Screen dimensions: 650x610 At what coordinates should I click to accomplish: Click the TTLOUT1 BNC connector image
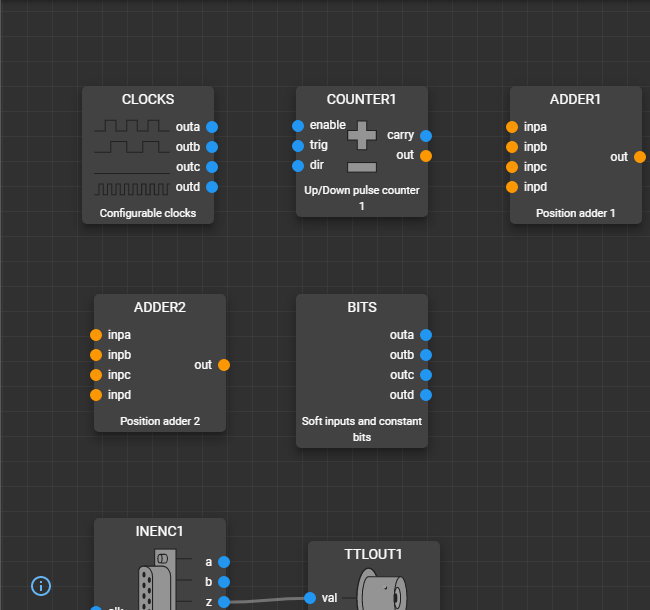pyautogui.click(x=382, y=589)
